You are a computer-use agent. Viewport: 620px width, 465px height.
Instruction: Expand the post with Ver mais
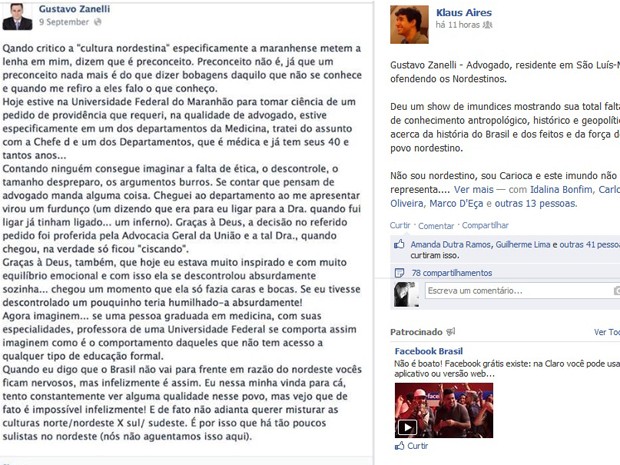tap(474, 190)
